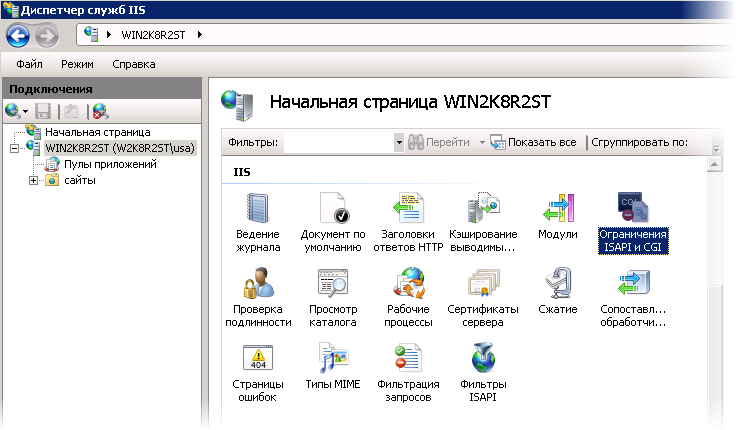Click the Показать все button
This screenshot has width=736, height=430.
point(533,142)
